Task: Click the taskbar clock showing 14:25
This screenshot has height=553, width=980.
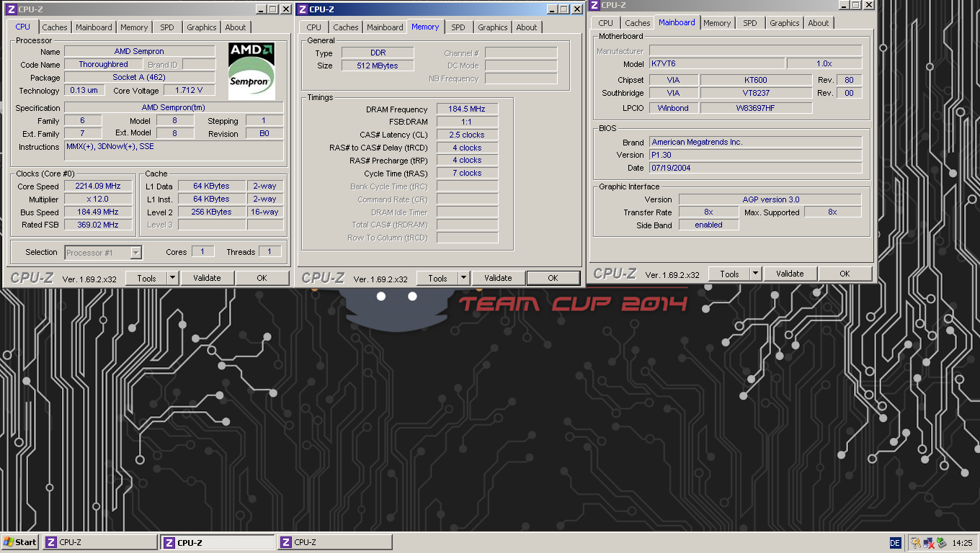Action: tap(962, 543)
